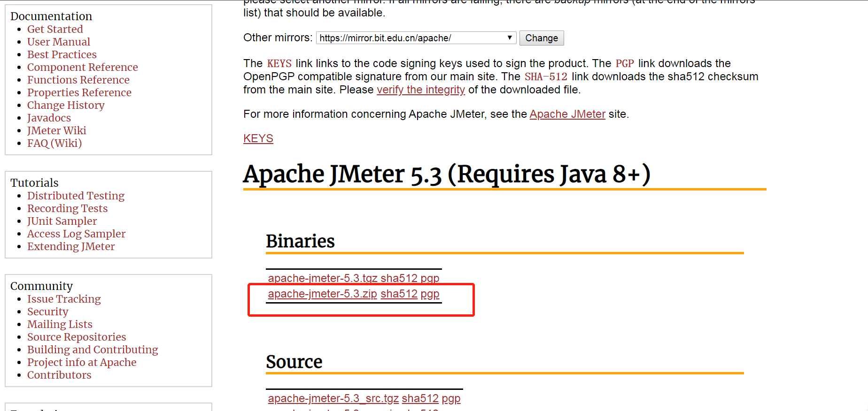Open pgp signature for the zip file
Viewport: 868px width, 411px height.
click(430, 294)
